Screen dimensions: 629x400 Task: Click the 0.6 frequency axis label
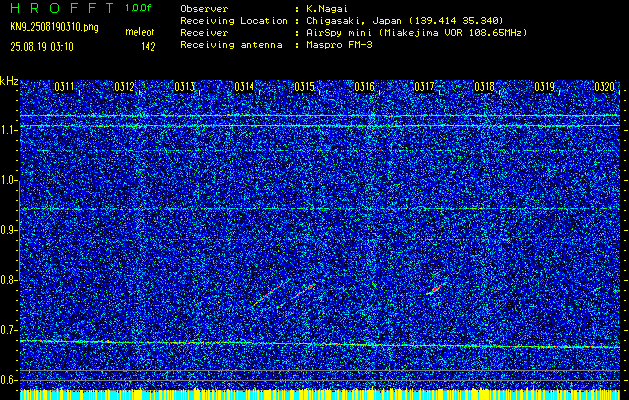(9, 380)
